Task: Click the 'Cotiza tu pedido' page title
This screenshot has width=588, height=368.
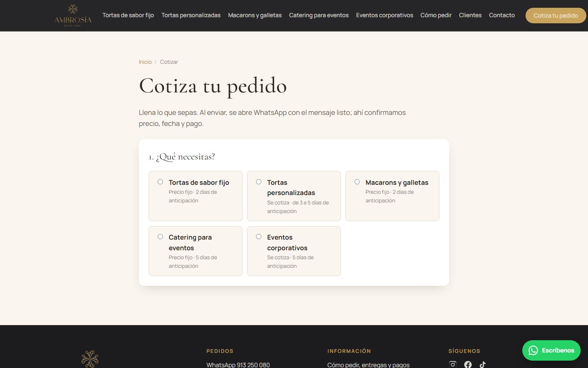Action: (x=213, y=86)
